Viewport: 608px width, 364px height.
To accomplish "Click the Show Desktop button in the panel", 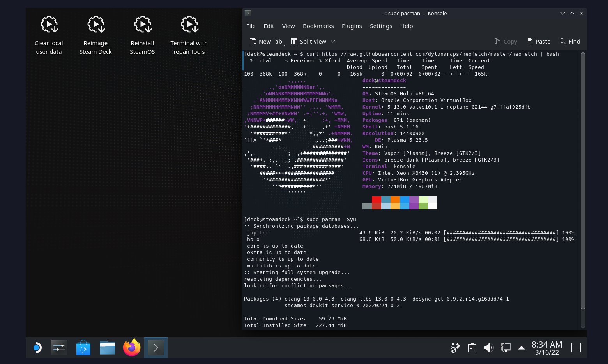I will pyautogui.click(x=576, y=348).
